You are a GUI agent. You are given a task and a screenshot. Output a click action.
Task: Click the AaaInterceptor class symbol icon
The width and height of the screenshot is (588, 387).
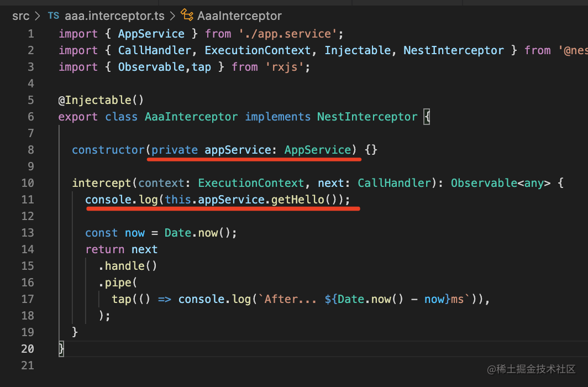point(187,16)
